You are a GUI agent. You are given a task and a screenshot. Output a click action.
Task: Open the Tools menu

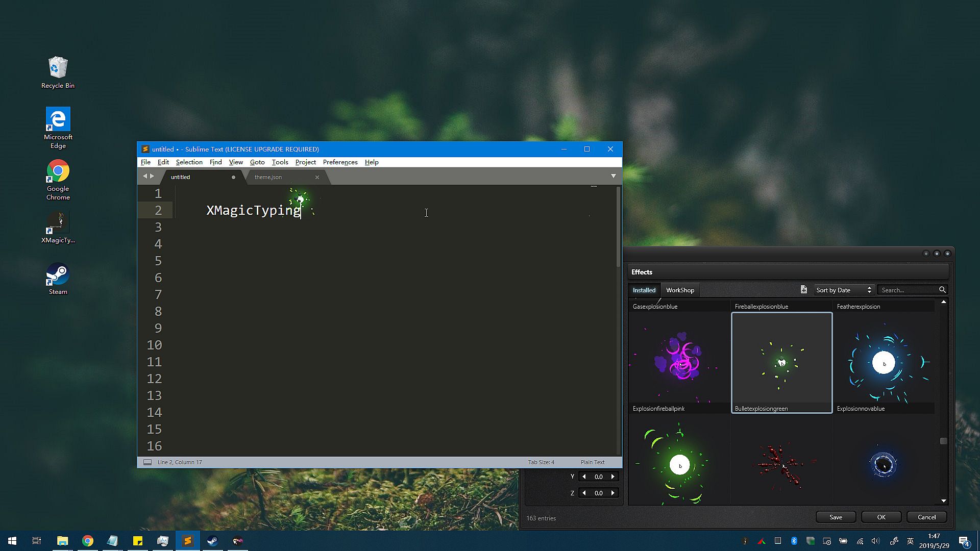[x=280, y=162]
